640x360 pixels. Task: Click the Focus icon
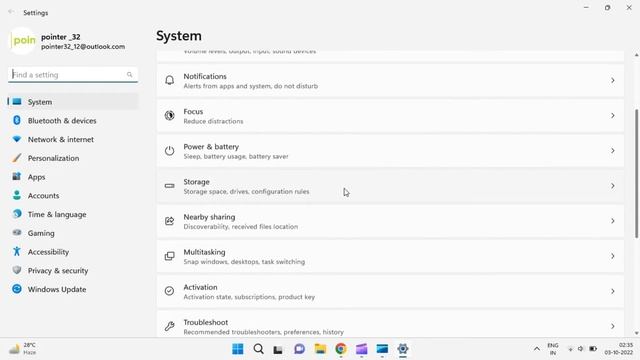169,116
